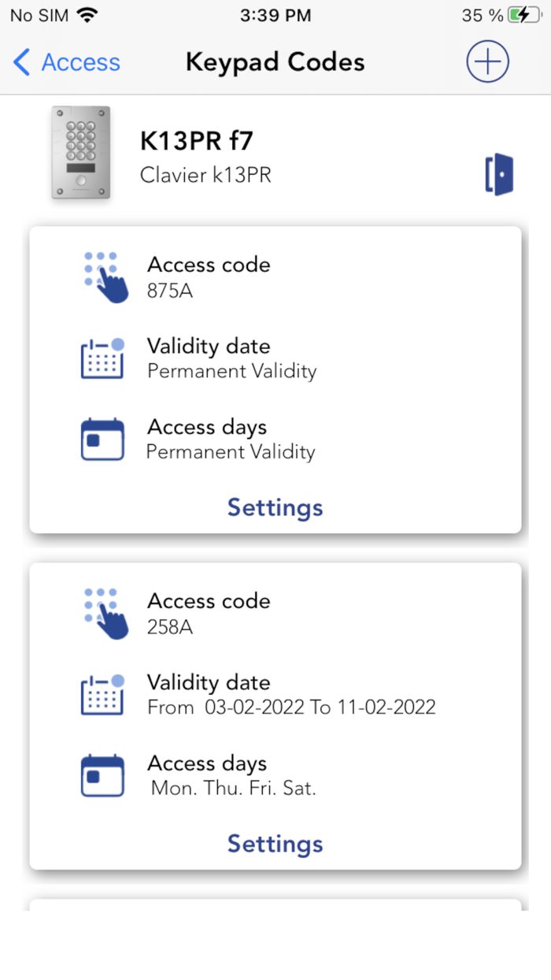Tap the plus icon to add new keypad code
551x980 pixels.
(x=487, y=61)
